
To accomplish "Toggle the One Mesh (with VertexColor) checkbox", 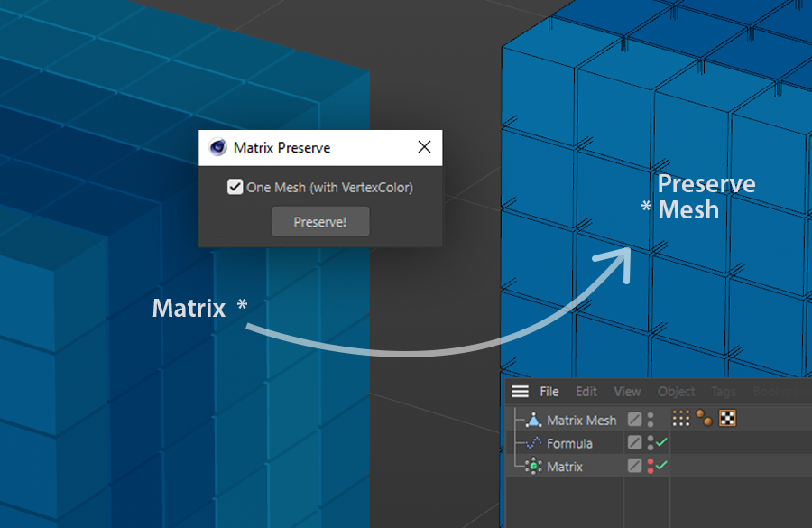I will (x=235, y=187).
